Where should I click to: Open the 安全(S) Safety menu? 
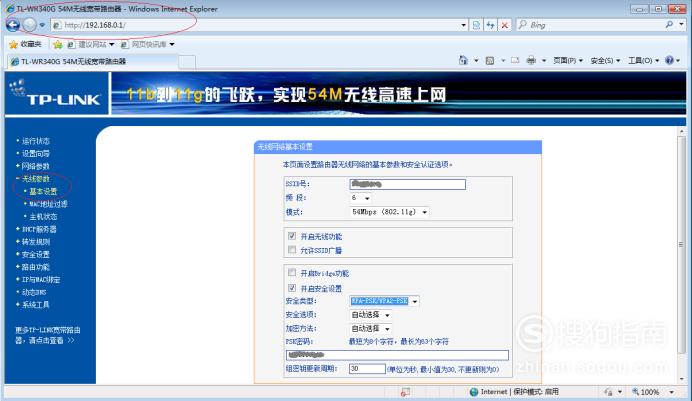tap(605, 60)
